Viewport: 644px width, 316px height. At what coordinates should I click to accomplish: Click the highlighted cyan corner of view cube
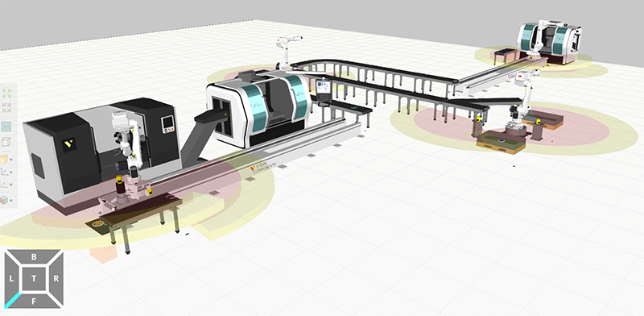12,301
